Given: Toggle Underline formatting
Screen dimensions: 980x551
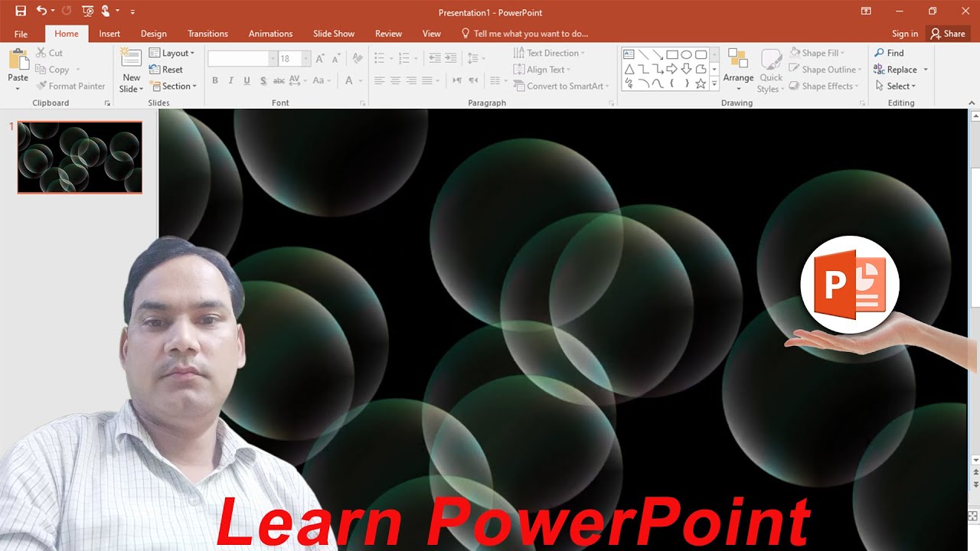Looking at the screenshot, I should 247,80.
